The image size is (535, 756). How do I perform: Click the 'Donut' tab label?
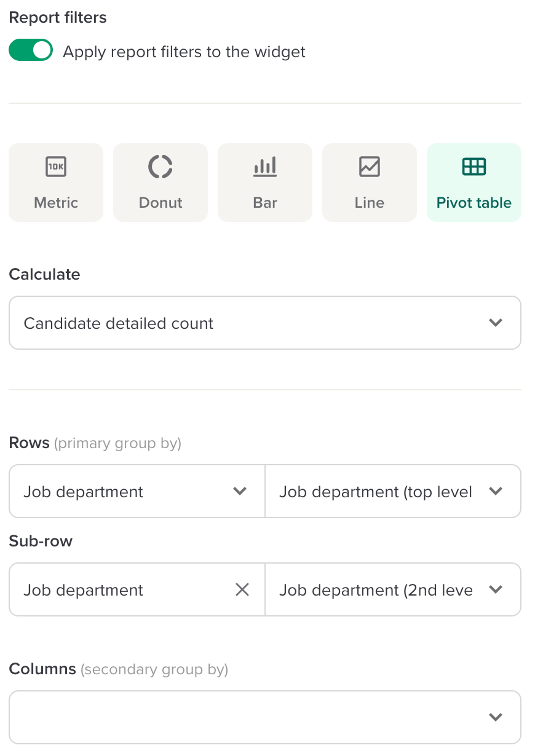pyautogui.click(x=160, y=203)
